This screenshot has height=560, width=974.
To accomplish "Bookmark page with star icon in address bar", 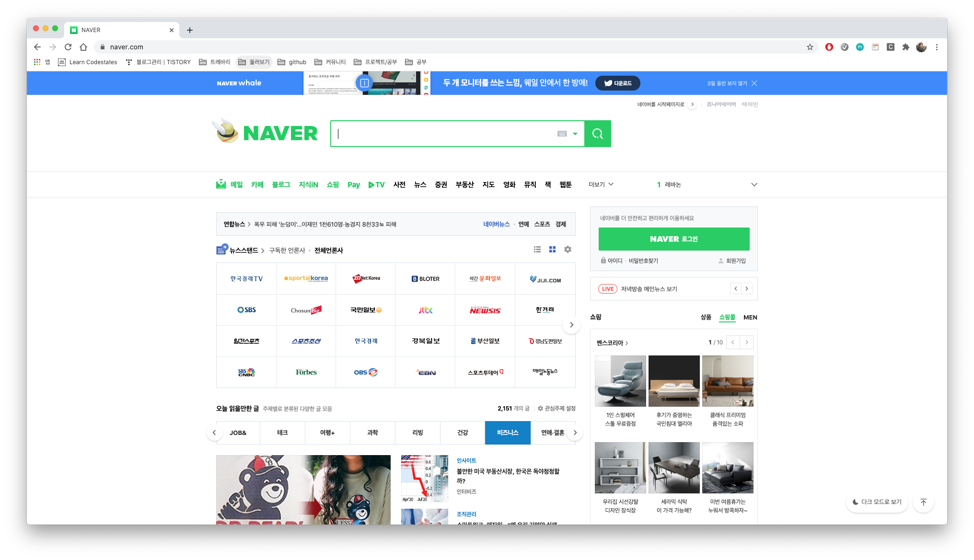I will 810,47.
